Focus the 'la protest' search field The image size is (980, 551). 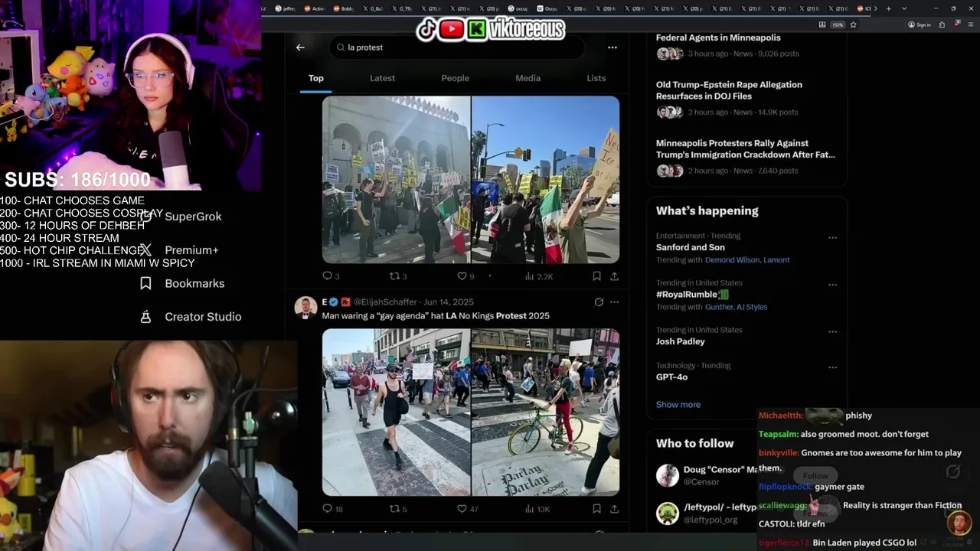click(457, 47)
